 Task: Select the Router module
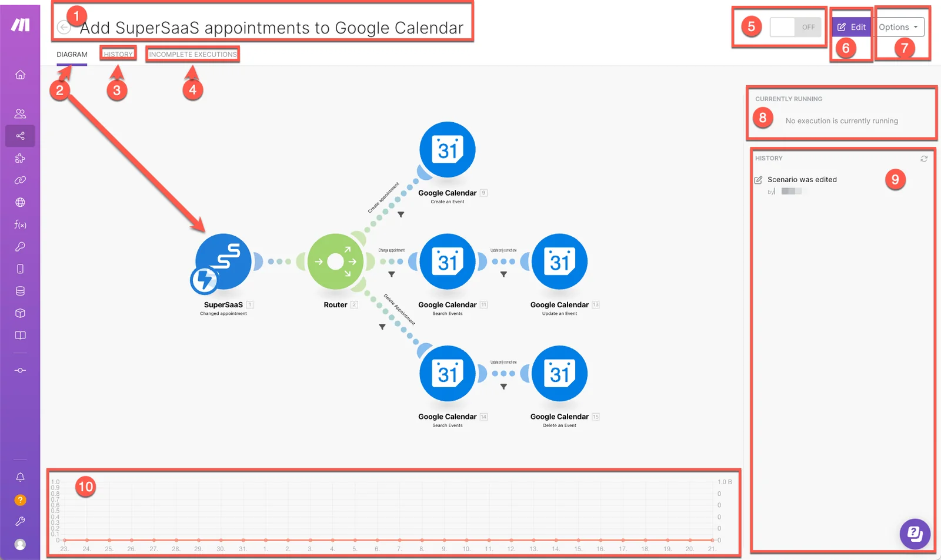(336, 262)
